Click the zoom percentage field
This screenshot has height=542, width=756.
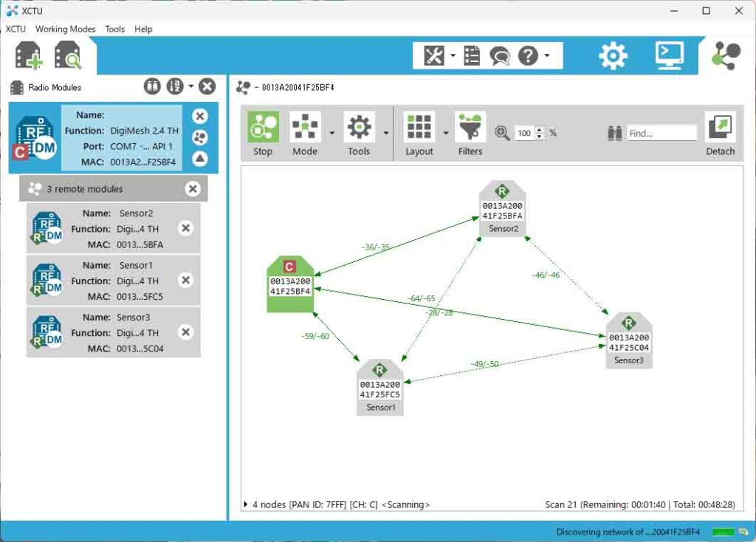525,133
